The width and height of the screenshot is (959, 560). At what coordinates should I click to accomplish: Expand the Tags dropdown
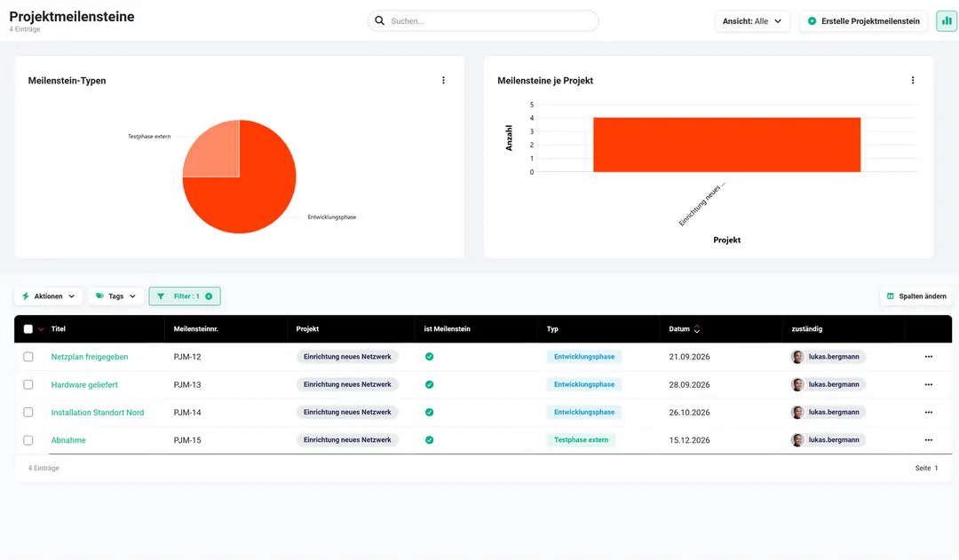click(115, 296)
